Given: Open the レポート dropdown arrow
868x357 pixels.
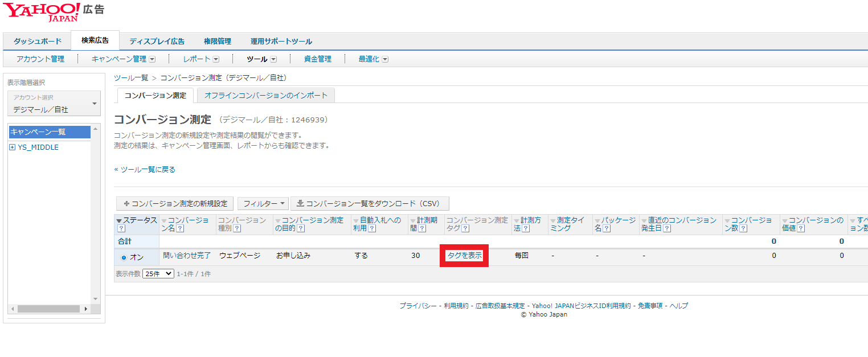Looking at the screenshot, I should pos(216,59).
